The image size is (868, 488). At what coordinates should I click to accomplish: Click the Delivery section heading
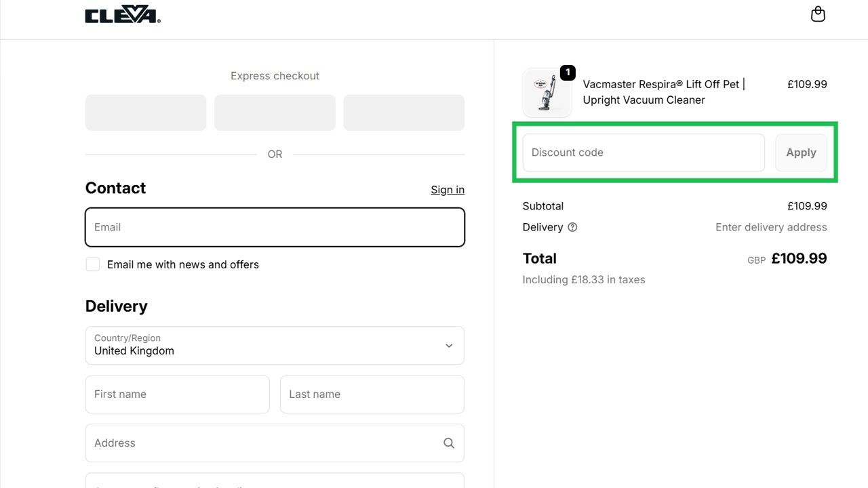[116, 306]
